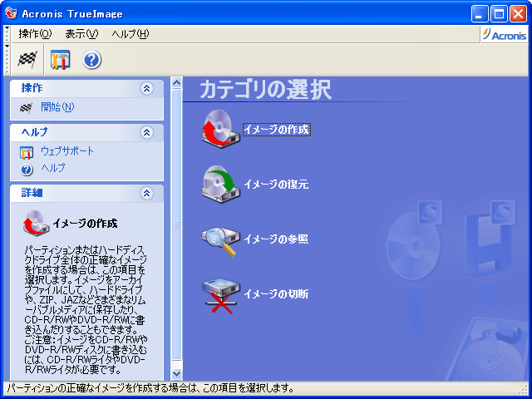Select the イメージの復元 category link

(277, 185)
